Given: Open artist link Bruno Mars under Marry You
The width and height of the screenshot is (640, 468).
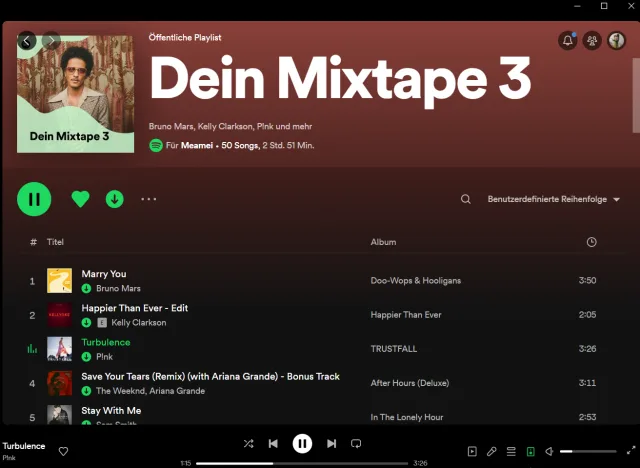Looking at the screenshot, I should coord(118,288).
